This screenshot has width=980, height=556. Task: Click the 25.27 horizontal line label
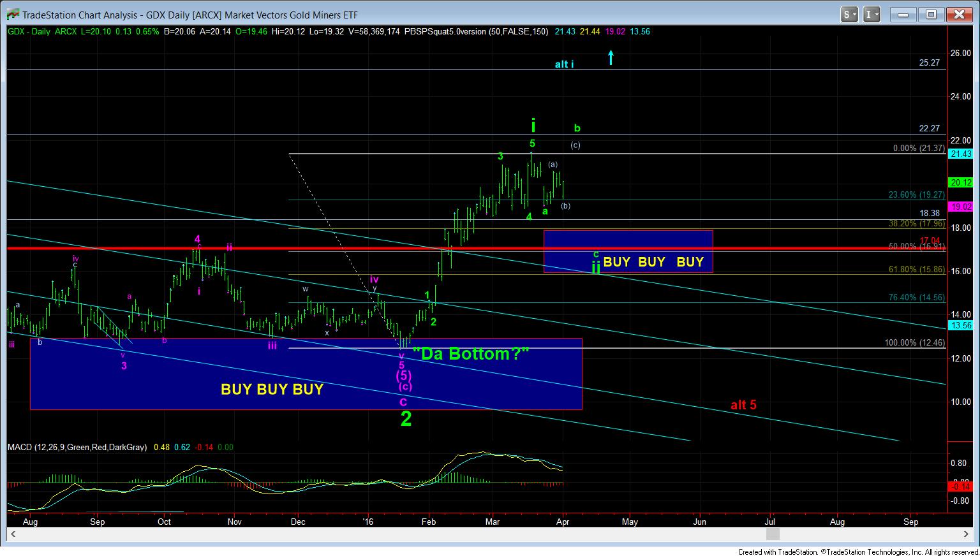930,63
